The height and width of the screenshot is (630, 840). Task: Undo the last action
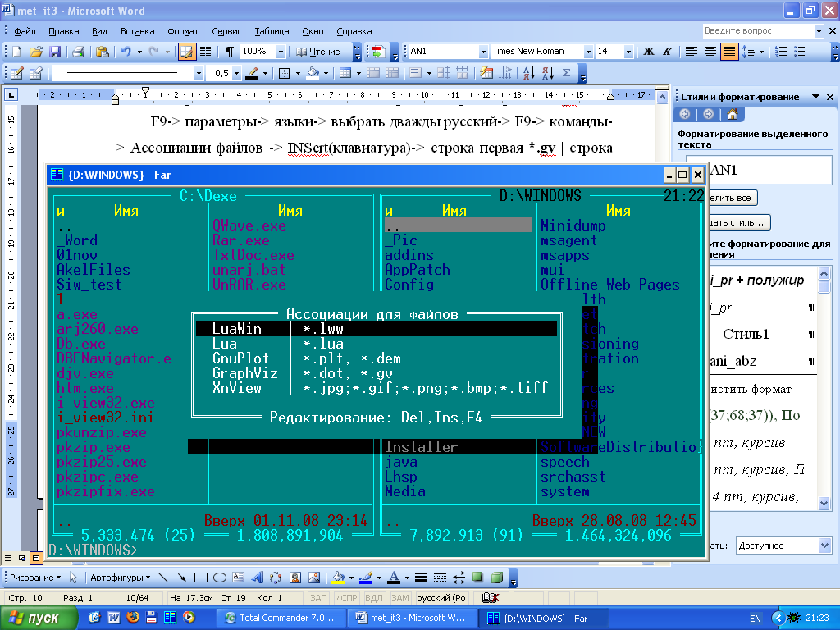click(x=126, y=52)
